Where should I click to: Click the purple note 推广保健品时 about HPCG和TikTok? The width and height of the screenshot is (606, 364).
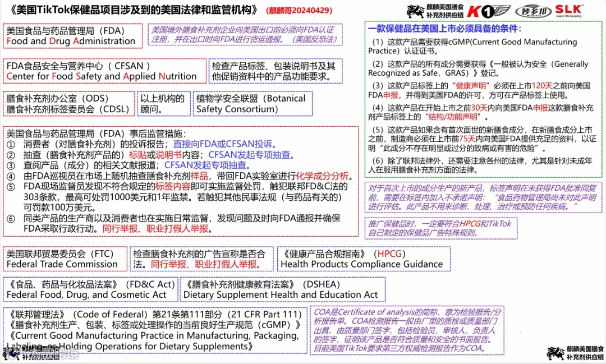[441, 228]
